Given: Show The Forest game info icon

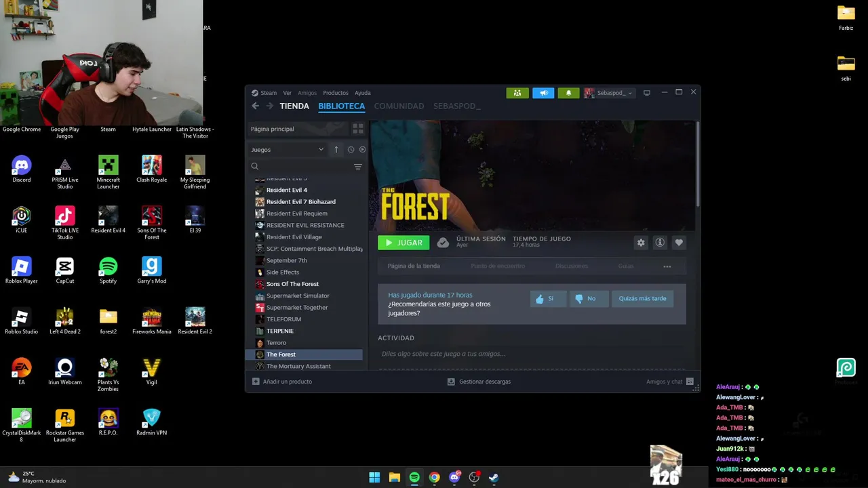Looking at the screenshot, I should click(x=660, y=243).
